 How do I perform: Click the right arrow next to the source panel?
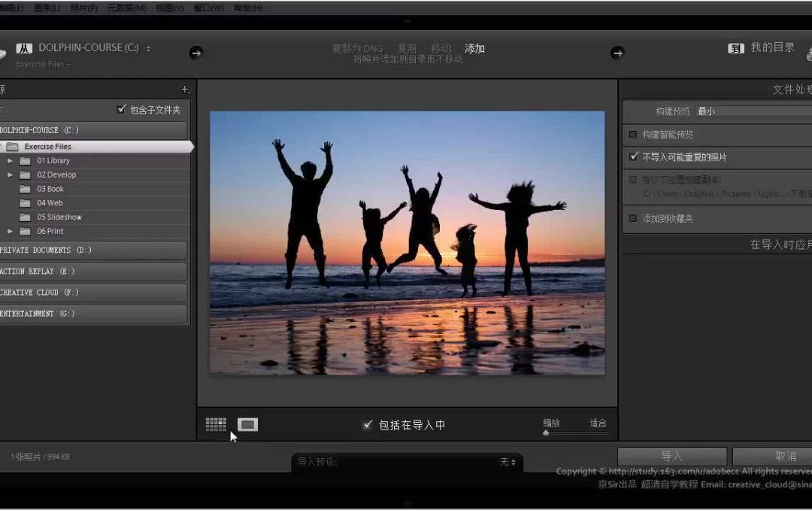click(x=195, y=53)
